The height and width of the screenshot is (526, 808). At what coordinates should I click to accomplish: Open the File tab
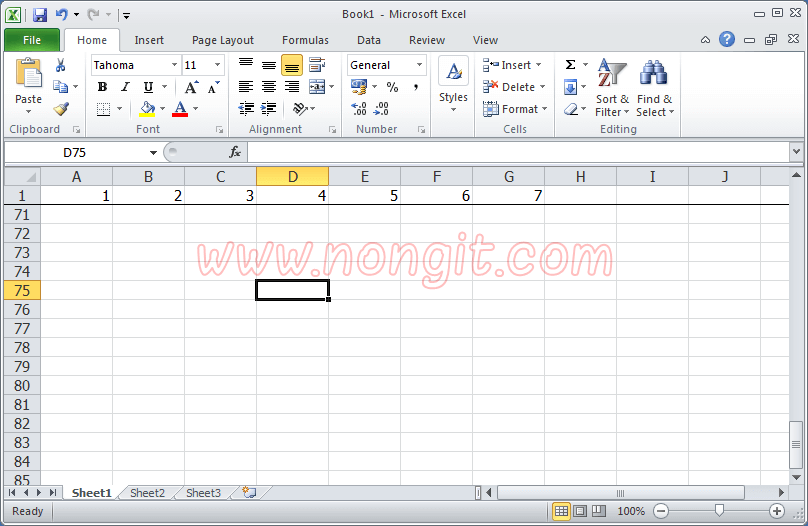click(32, 40)
